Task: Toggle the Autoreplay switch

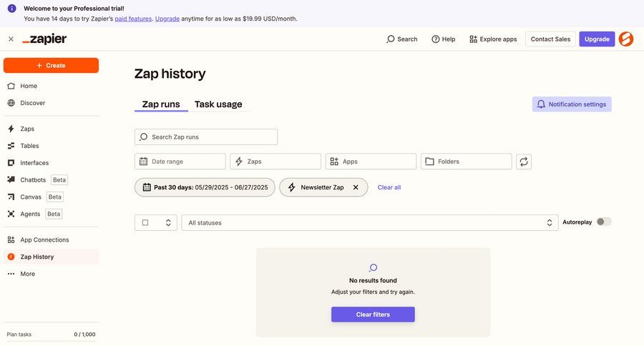Action: 604,222
